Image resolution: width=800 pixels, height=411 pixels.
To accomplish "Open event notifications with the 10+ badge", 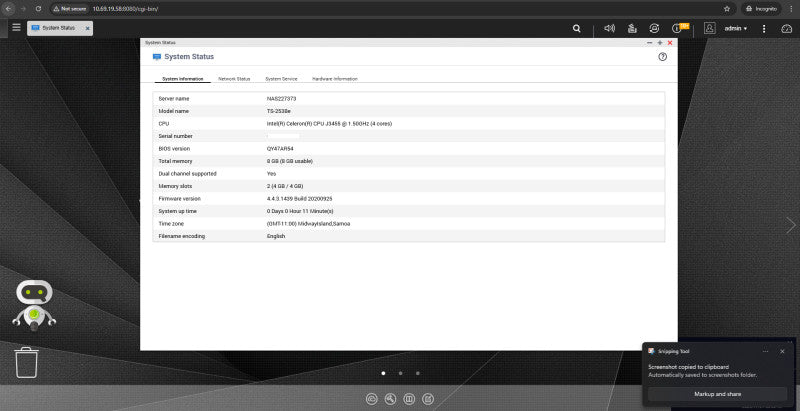I will coord(680,28).
